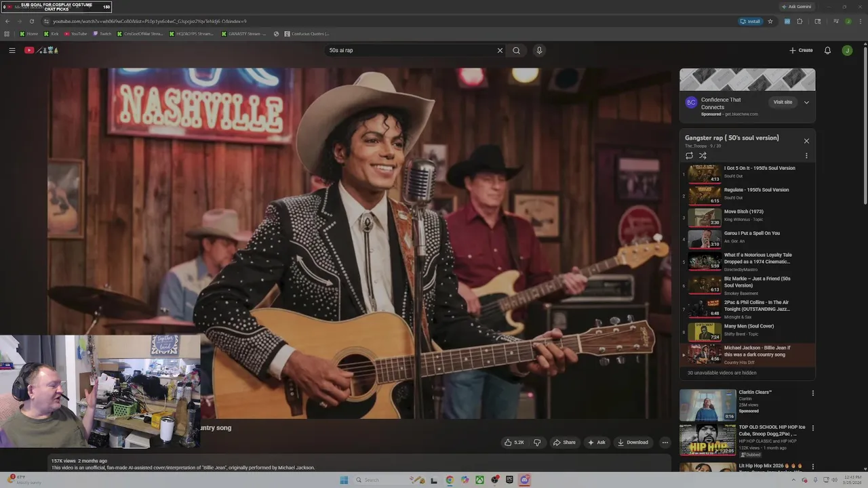Click Visit site on the sponsored ad

[x=783, y=102]
